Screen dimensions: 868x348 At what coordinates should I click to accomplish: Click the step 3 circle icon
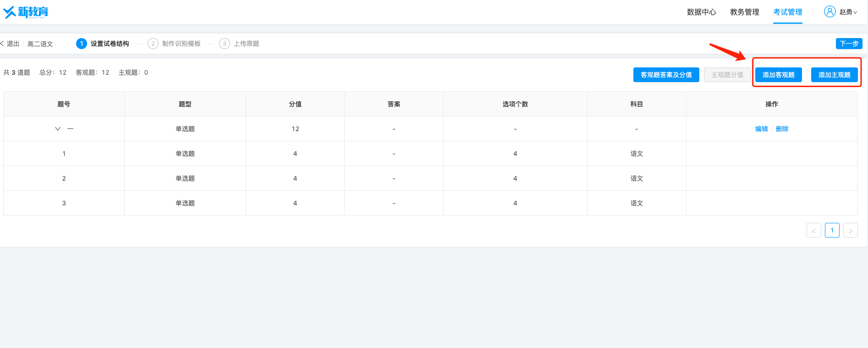click(x=225, y=44)
